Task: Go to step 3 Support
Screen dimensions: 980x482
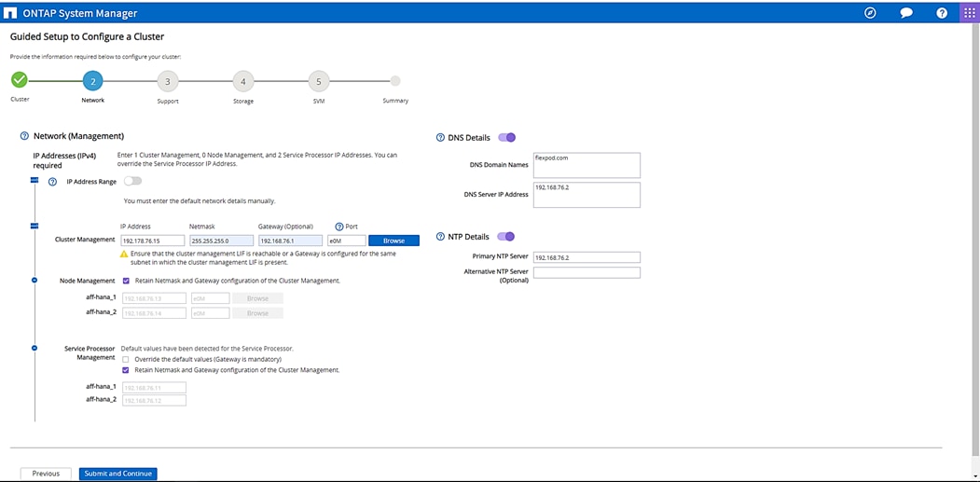Action: pyautogui.click(x=168, y=81)
